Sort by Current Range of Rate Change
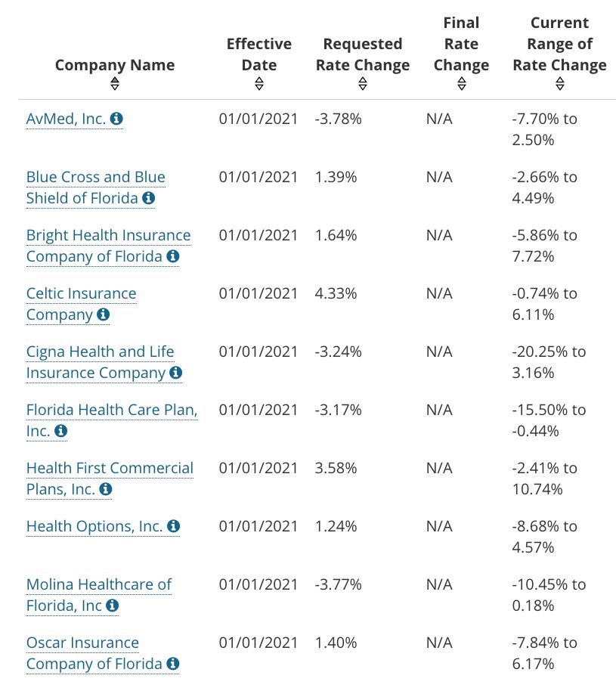Image resolution: width=616 pixels, height=697 pixels. [x=559, y=84]
